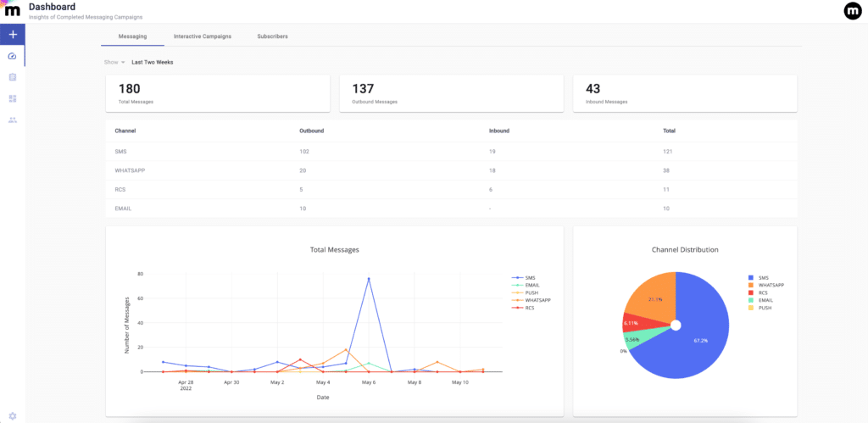Screen dimensions: 868x423
Task: Expand the Show date range dropdown arrow
Action: coord(123,63)
